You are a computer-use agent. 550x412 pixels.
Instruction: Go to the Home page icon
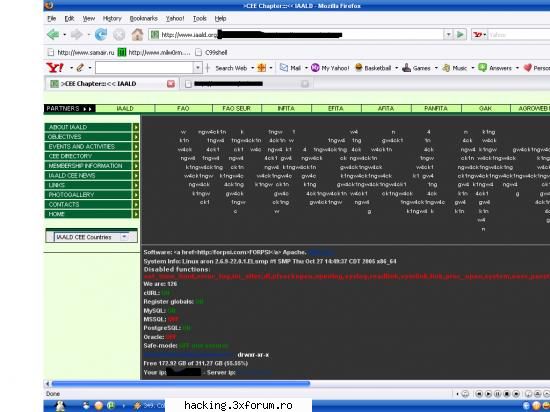point(137,34)
